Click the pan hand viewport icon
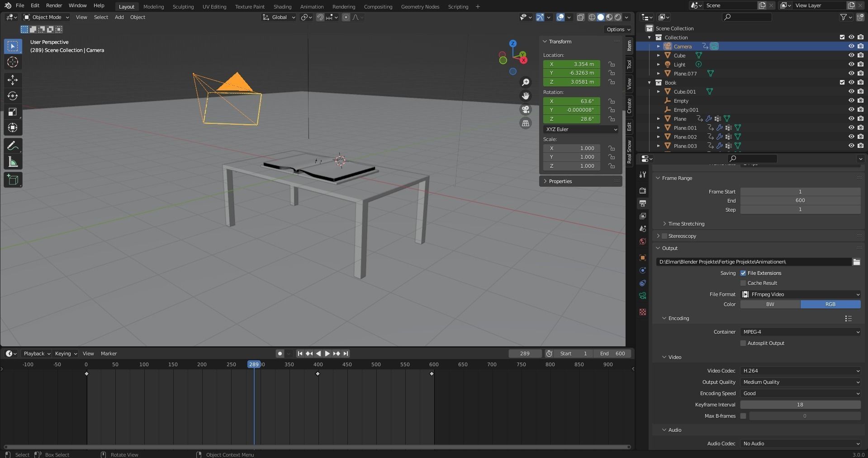The height and width of the screenshot is (458, 868). [526, 96]
